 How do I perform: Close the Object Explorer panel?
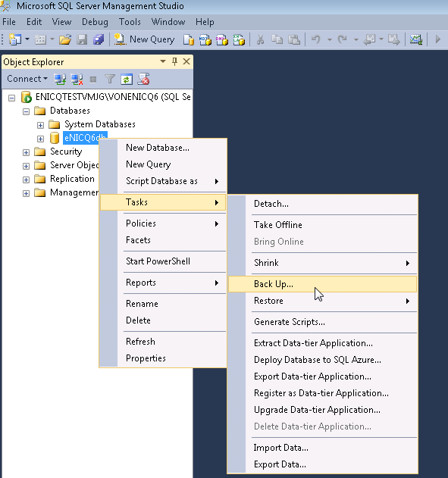click(x=186, y=61)
